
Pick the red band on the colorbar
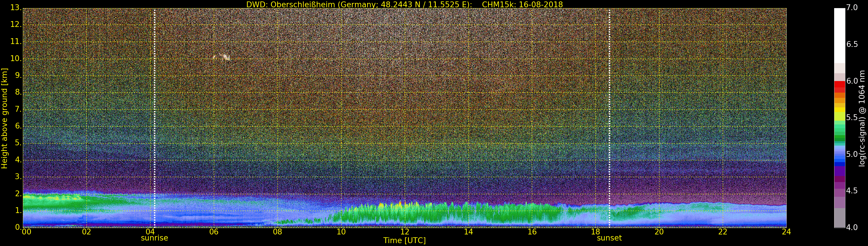click(839, 86)
